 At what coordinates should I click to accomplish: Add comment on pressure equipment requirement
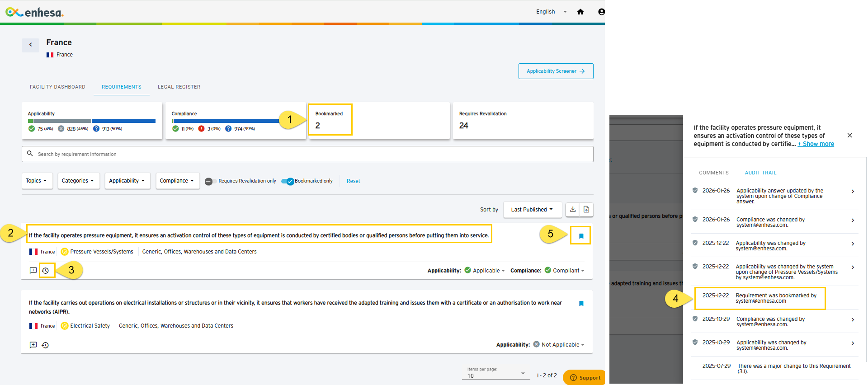point(33,270)
